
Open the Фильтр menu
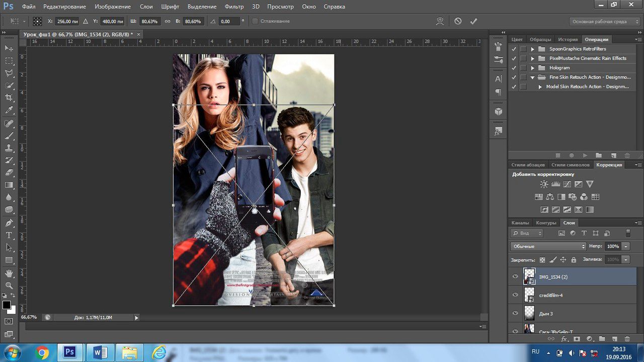234,7
